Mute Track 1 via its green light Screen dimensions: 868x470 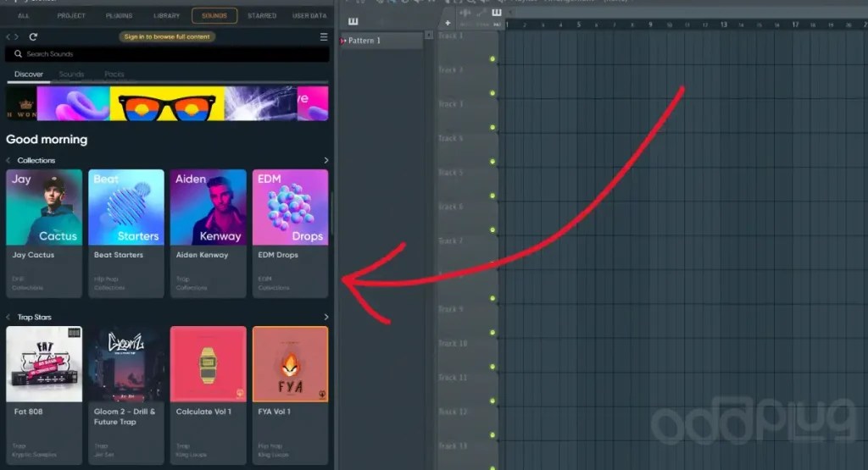point(492,59)
